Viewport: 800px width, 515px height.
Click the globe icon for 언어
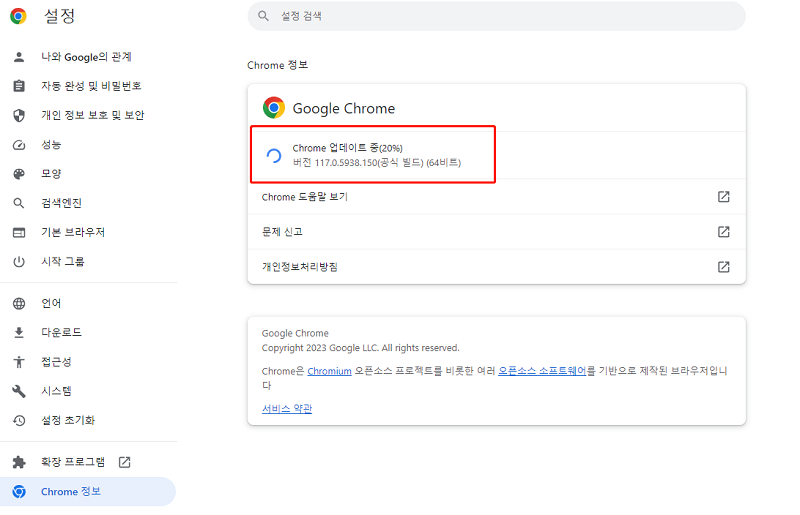coord(18,303)
